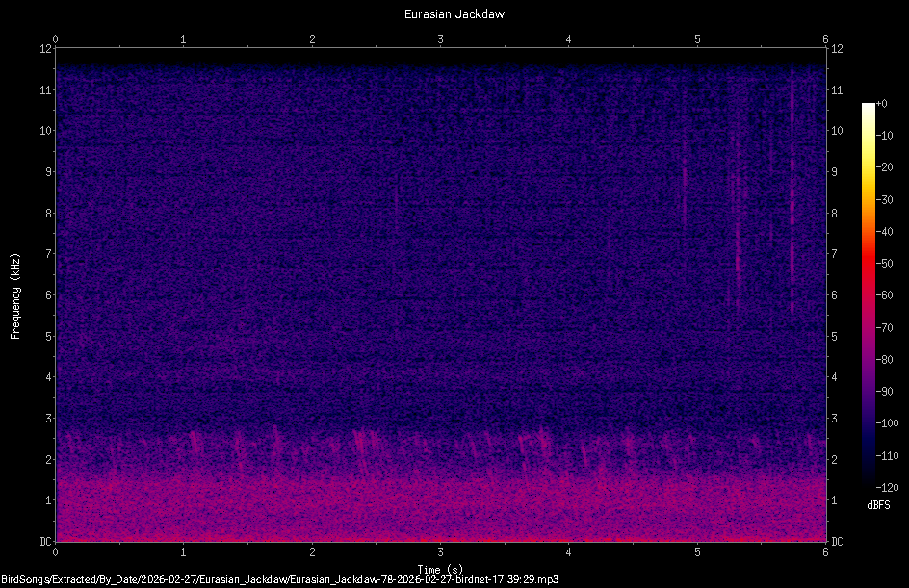The width and height of the screenshot is (909, 588).
Task: Click the call mark near 2 seconds
Action: (312, 446)
